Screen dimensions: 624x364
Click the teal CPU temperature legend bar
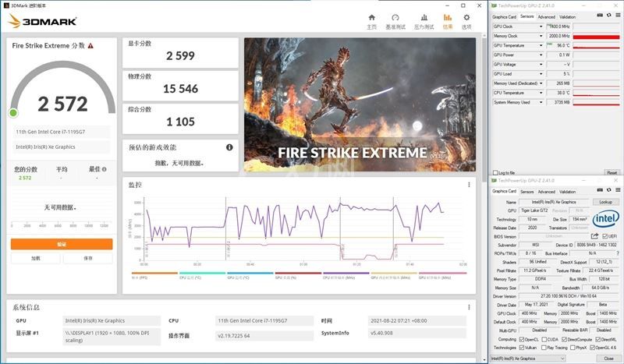click(203, 274)
